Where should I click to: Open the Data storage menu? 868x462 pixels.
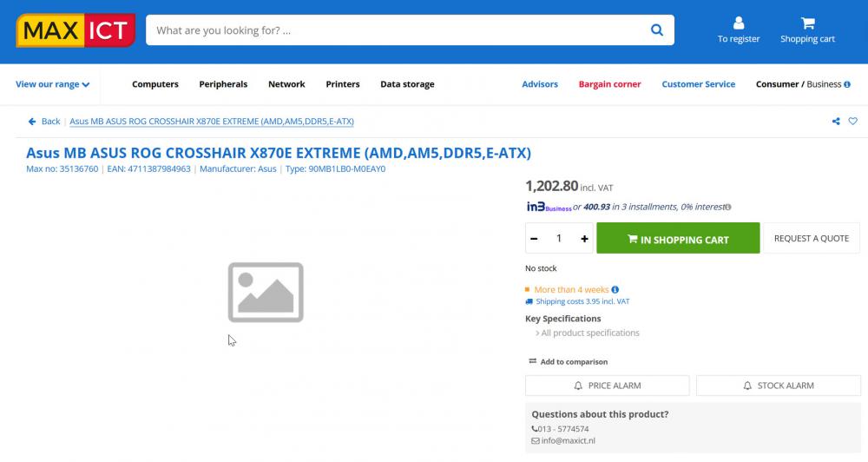(x=407, y=84)
